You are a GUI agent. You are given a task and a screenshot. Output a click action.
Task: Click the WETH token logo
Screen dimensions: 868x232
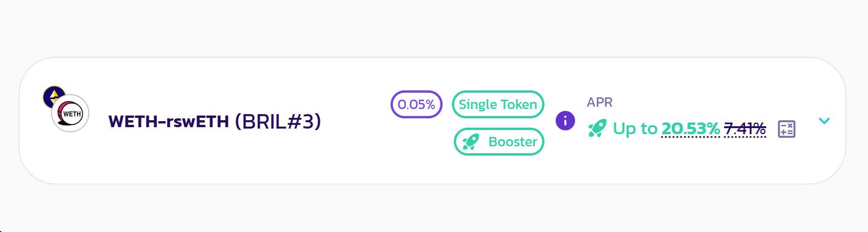[70, 113]
